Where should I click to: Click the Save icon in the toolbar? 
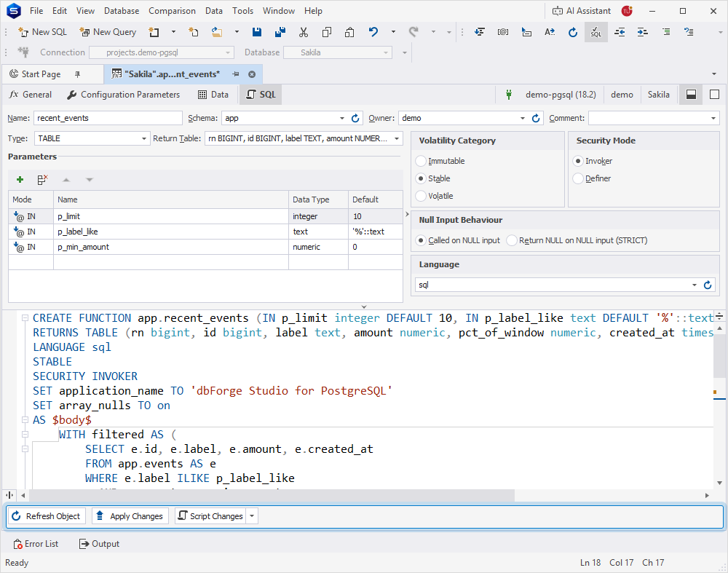pyautogui.click(x=257, y=32)
